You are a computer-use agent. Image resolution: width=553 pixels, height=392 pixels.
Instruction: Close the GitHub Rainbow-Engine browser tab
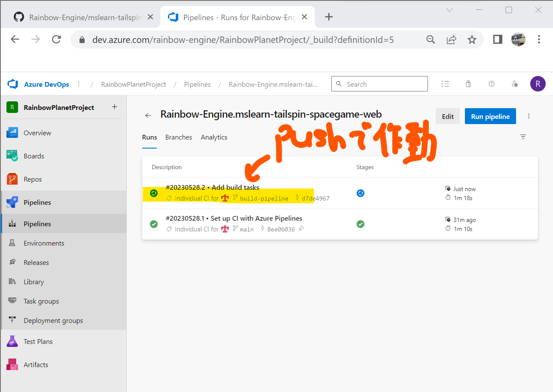point(150,17)
